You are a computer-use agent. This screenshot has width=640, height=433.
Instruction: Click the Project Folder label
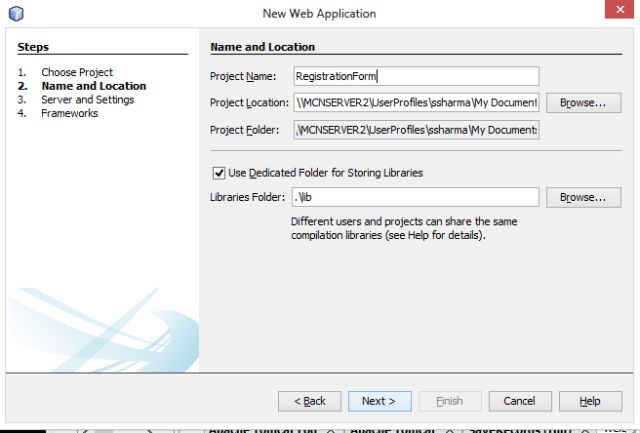(x=244, y=130)
